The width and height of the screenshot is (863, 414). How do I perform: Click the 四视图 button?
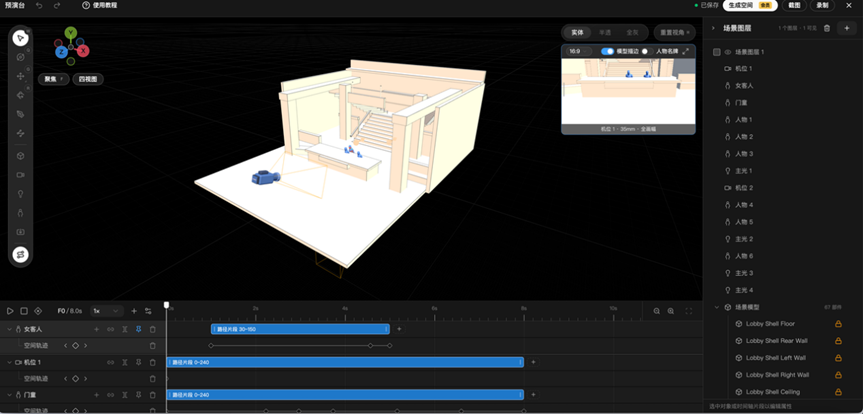[88, 79]
